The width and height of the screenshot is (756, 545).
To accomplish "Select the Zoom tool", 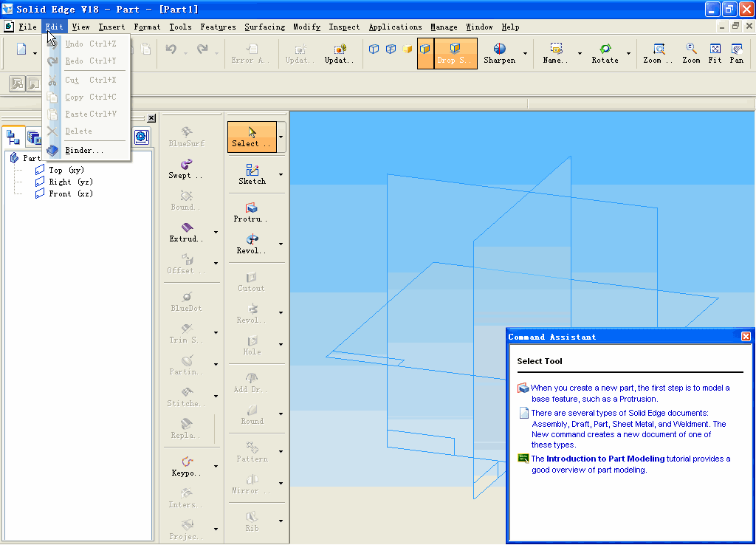I will click(x=691, y=53).
